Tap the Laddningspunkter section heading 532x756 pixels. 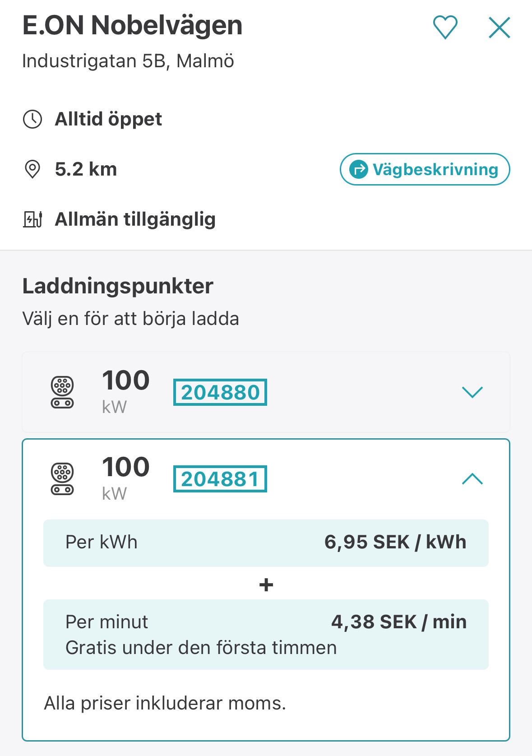[x=118, y=286]
